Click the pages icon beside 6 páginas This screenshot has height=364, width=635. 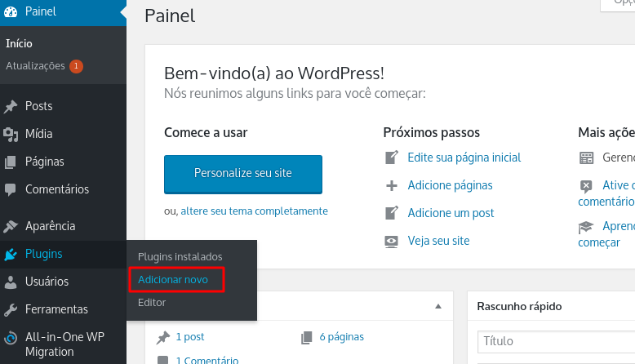coord(307,337)
